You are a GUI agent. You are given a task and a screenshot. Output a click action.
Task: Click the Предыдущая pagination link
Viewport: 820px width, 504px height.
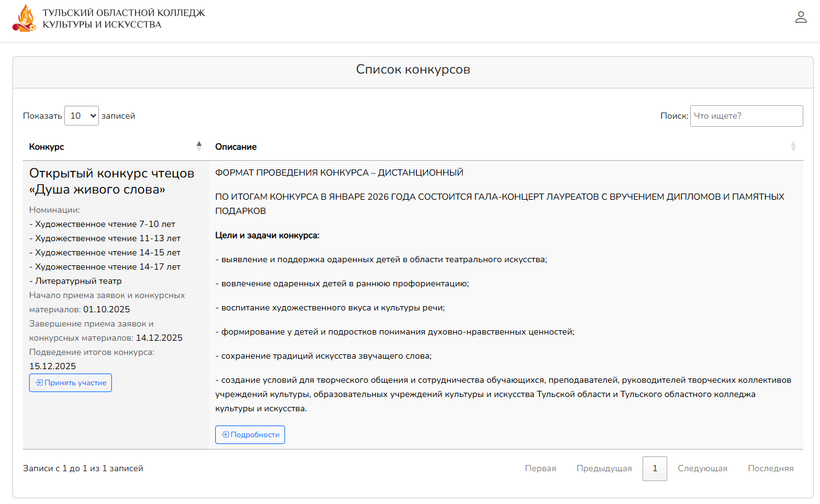click(x=604, y=469)
